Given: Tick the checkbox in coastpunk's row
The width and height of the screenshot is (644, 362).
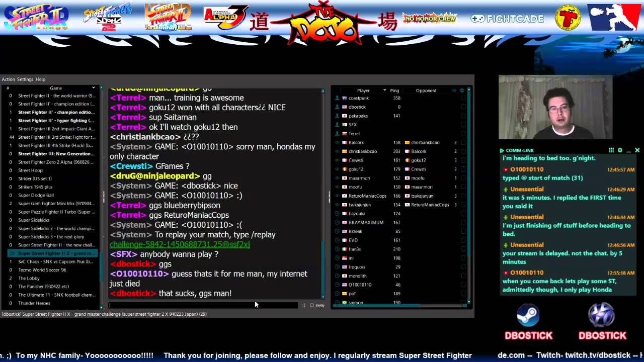Looking at the screenshot, I should (463, 98).
